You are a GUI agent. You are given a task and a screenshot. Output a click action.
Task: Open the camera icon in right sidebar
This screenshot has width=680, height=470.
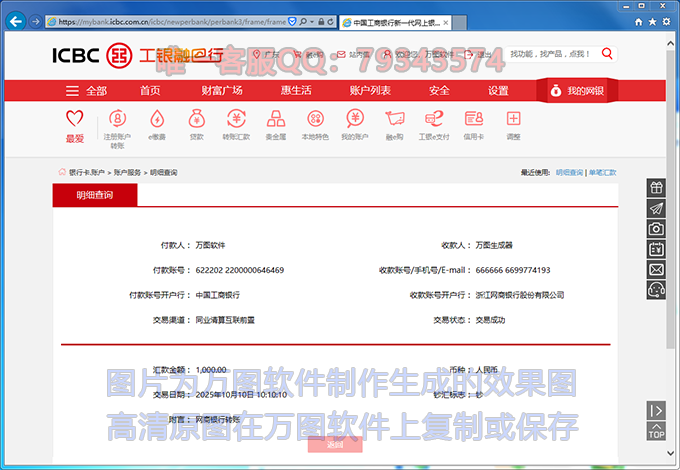click(656, 229)
